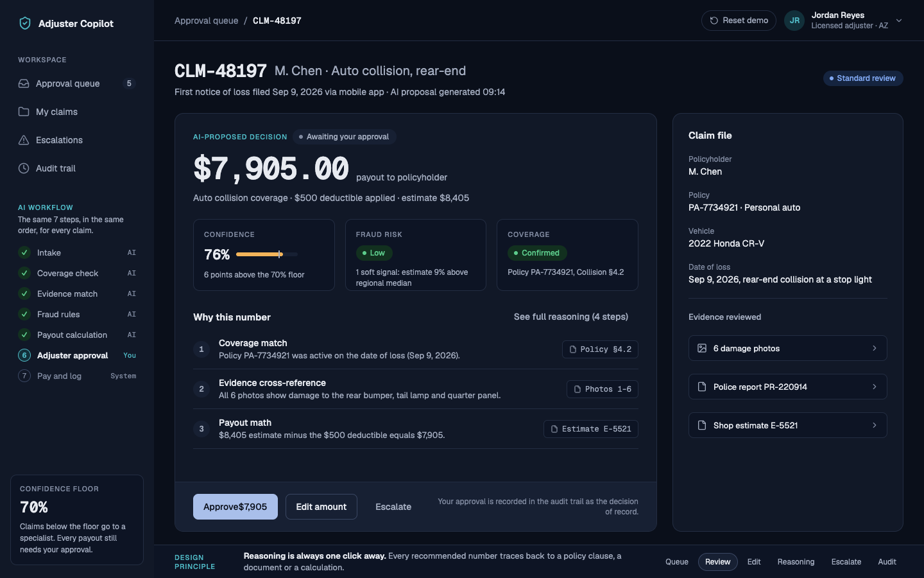Switch to the Edit tab
This screenshot has height=578, width=924.
(754, 562)
